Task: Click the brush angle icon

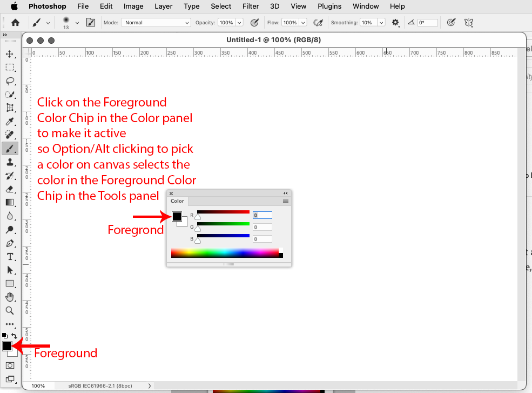Action: click(x=411, y=22)
